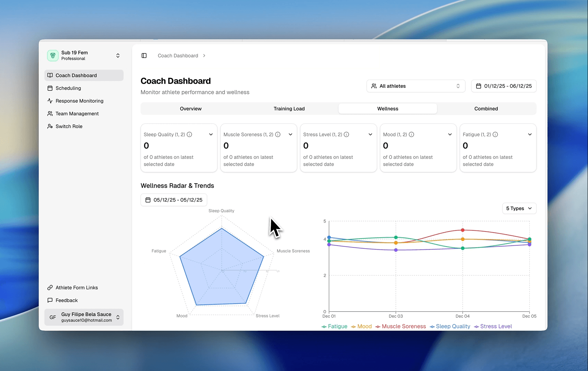Switch to the Training Load tab
The height and width of the screenshot is (371, 588).
point(289,109)
